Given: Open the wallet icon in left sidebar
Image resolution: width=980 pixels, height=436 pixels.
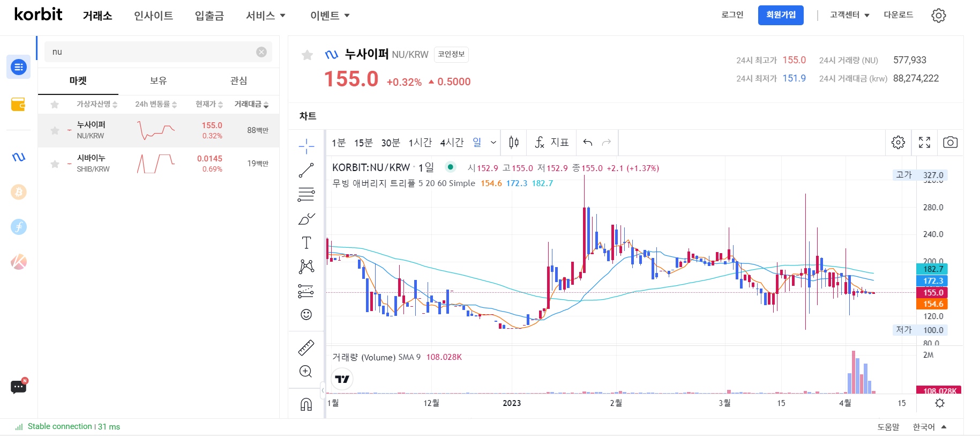Looking at the screenshot, I should 19,104.
